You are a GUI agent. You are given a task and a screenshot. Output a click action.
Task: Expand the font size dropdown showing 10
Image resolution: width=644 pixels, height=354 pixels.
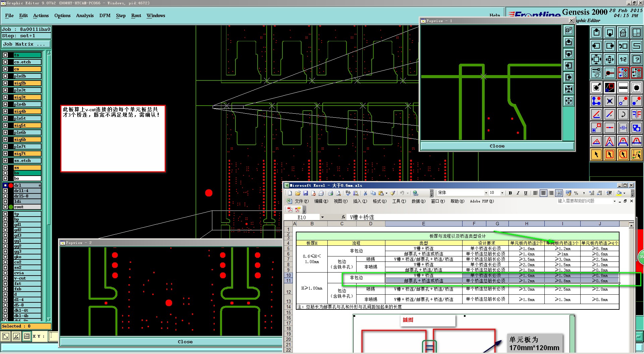[x=502, y=193]
